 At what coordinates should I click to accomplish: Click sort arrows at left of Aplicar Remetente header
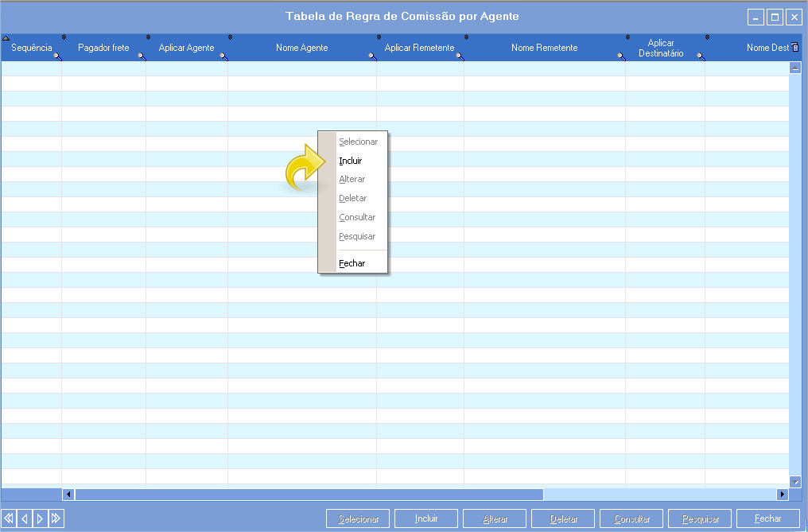point(379,37)
